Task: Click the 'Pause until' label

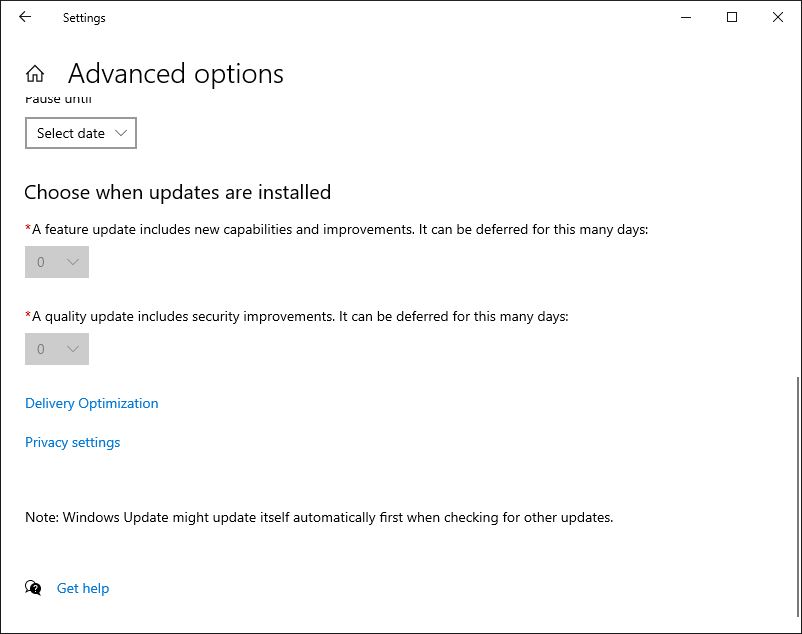Action: point(59,100)
